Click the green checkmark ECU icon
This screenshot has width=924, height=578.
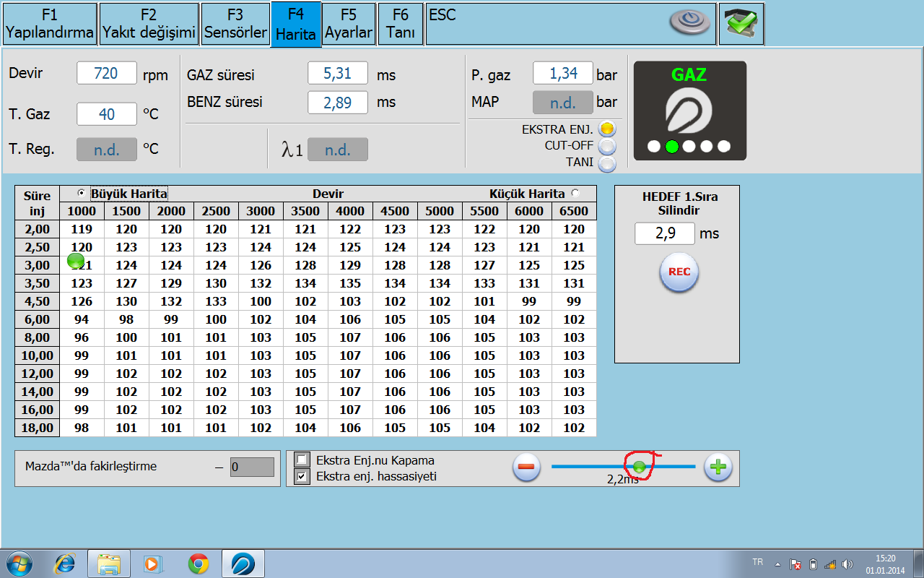click(741, 24)
